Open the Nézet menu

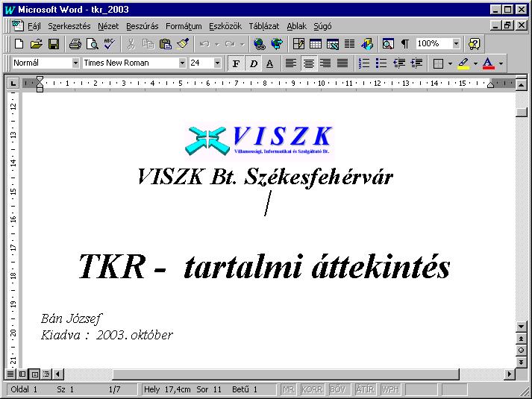108,26
